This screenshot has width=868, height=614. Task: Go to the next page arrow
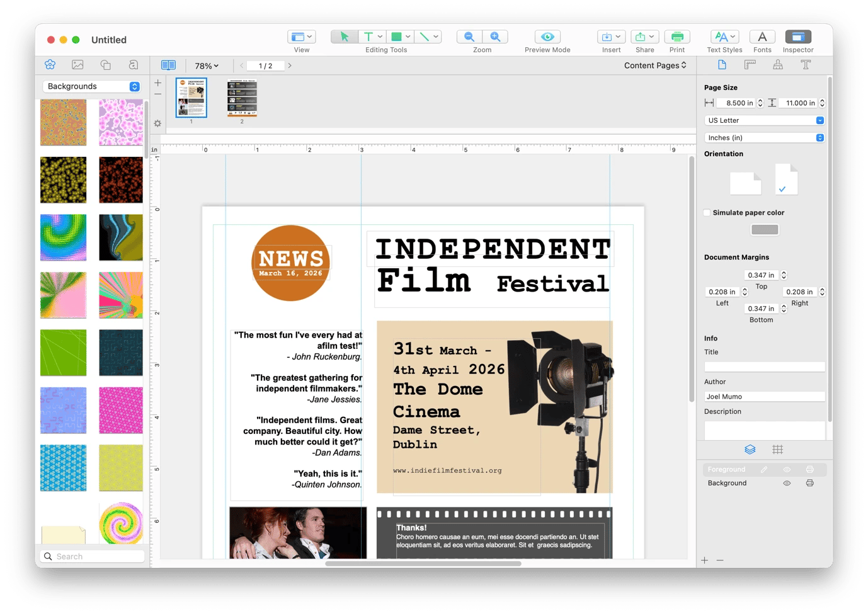click(x=290, y=65)
